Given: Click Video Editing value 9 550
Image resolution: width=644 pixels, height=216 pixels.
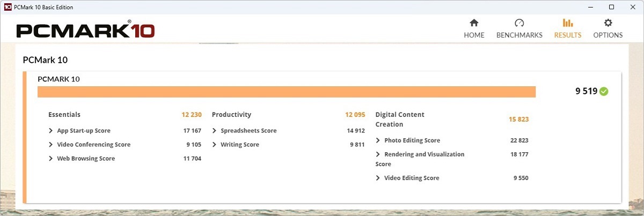Looking at the screenshot, I should point(521,178).
